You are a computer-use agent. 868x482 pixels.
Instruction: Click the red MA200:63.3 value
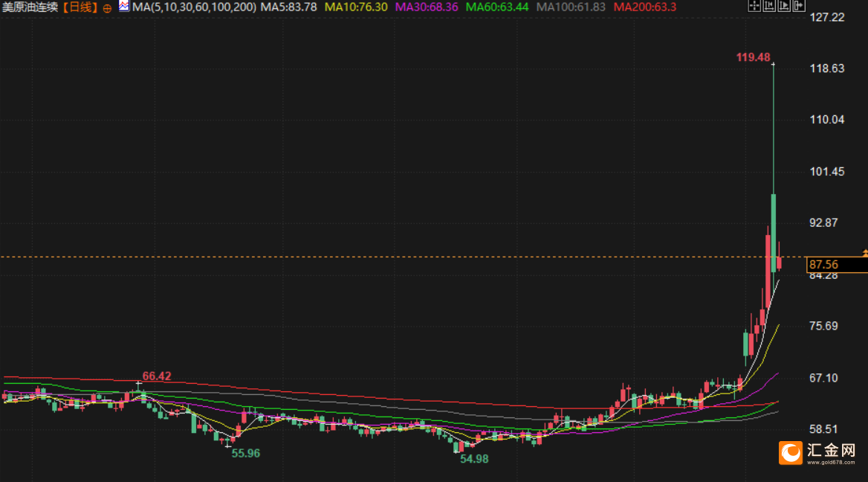tap(645, 7)
